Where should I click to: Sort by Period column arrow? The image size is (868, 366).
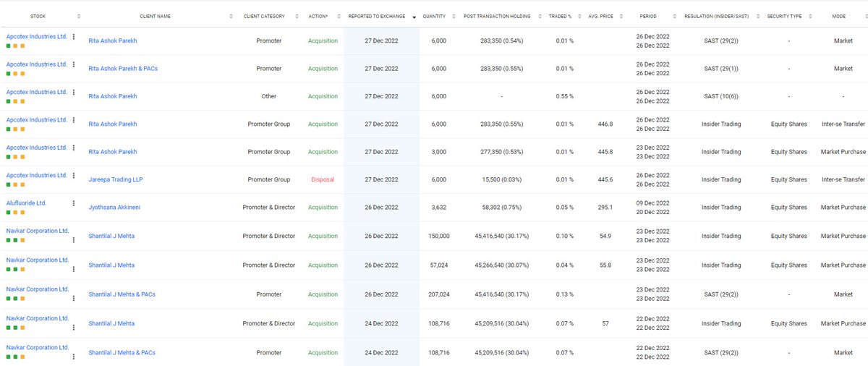pos(676,16)
